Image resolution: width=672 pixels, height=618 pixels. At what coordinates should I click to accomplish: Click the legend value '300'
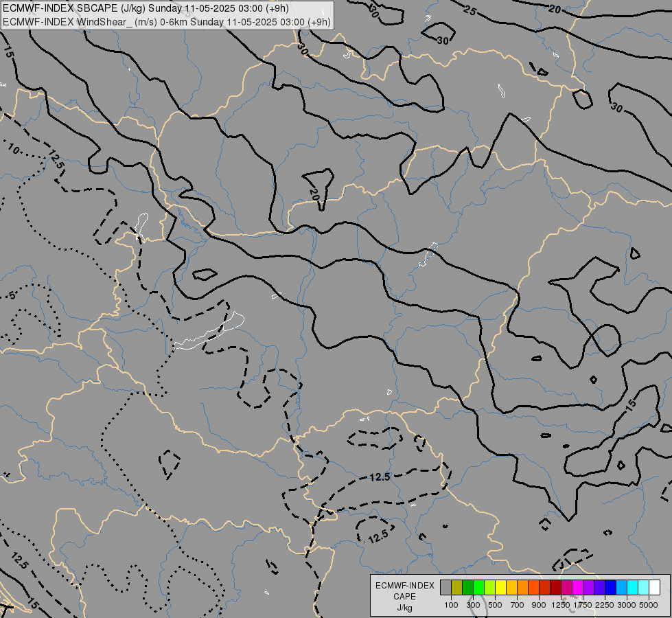pyautogui.click(x=473, y=605)
